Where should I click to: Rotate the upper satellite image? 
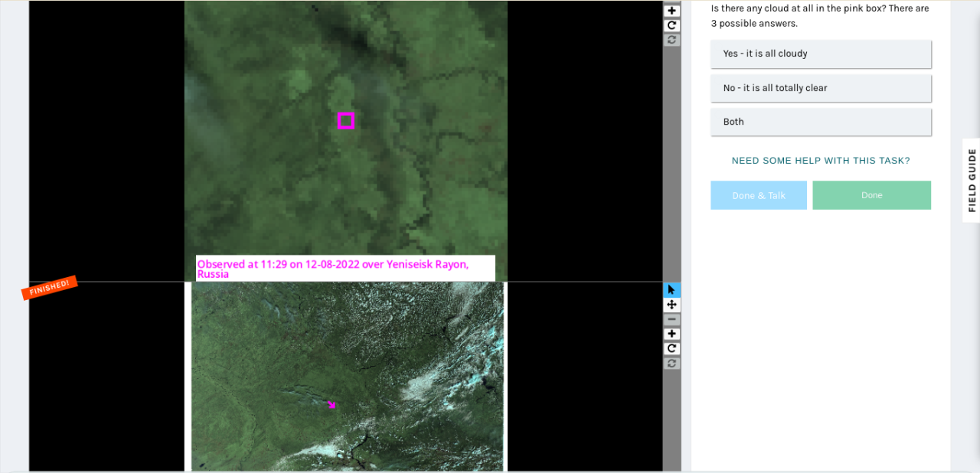coord(671,25)
